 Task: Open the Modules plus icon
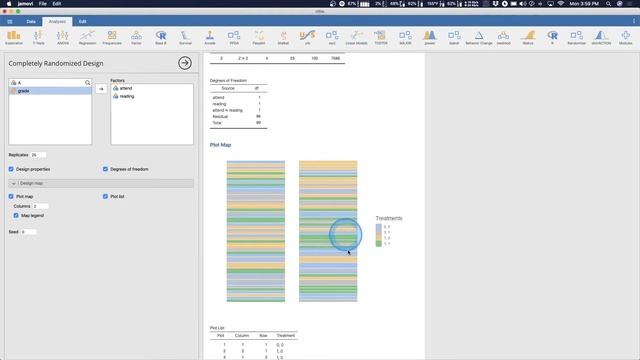625,38
